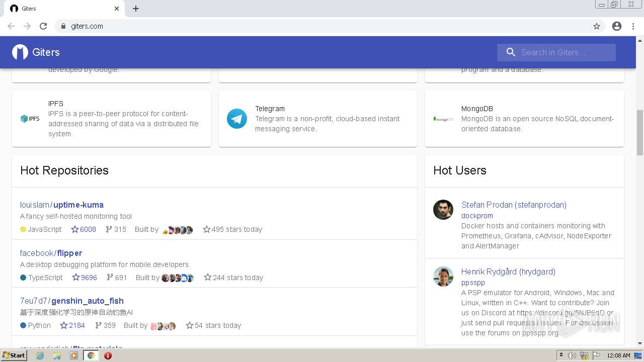
Task: Click the IPFS topic title
Action: click(x=56, y=104)
